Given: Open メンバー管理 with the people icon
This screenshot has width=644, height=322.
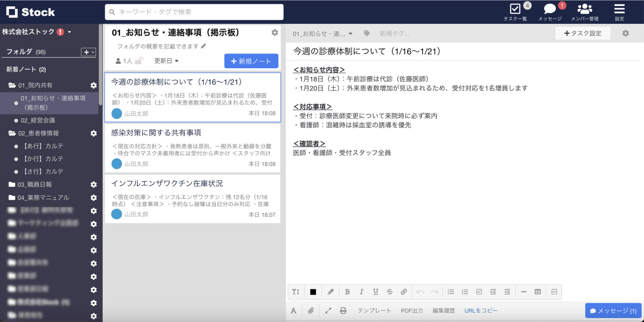Looking at the screenshot, I should pyautogui.click(x=584, y=9).
